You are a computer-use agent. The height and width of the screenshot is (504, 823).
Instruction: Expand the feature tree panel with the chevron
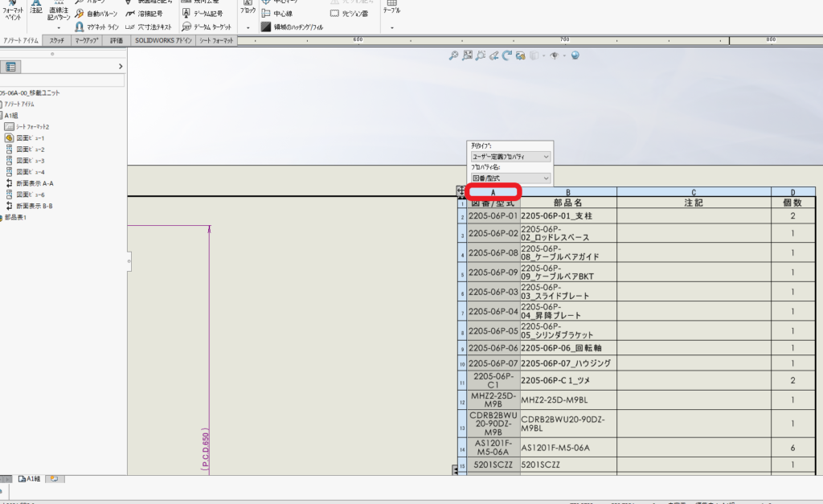point(121,67)
